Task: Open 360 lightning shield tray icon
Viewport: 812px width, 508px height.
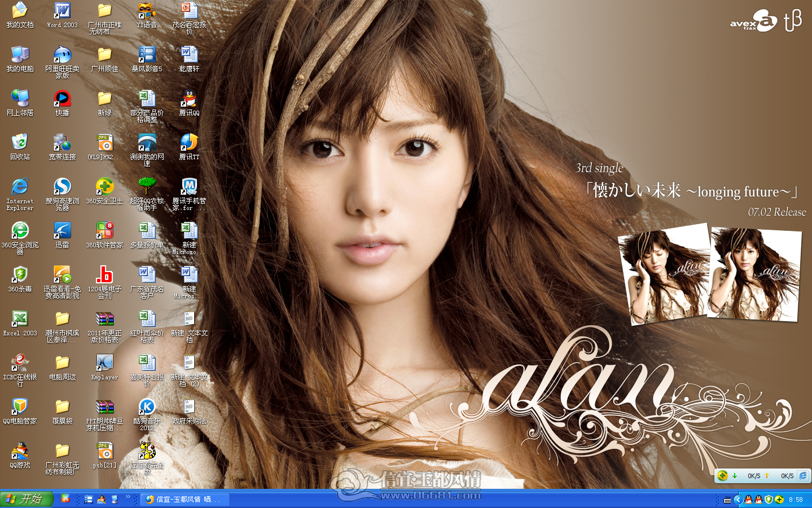Action: (x=769, y=500)
